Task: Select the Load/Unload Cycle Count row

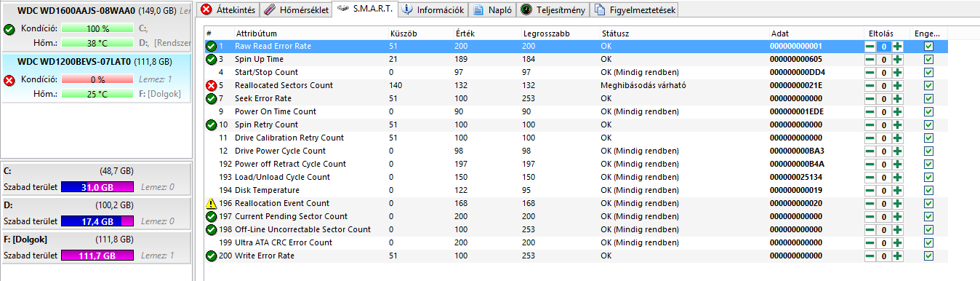Action: pyautogui.click(x=576, y=177)
